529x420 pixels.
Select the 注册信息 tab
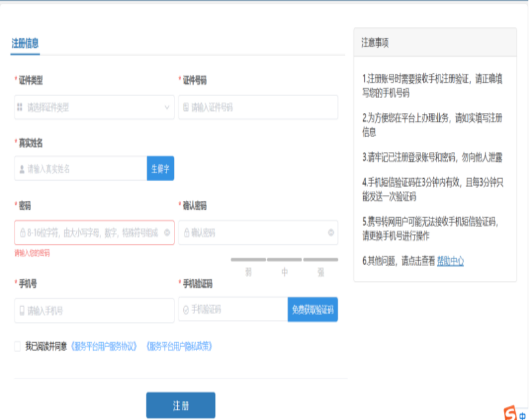(25, 44)
